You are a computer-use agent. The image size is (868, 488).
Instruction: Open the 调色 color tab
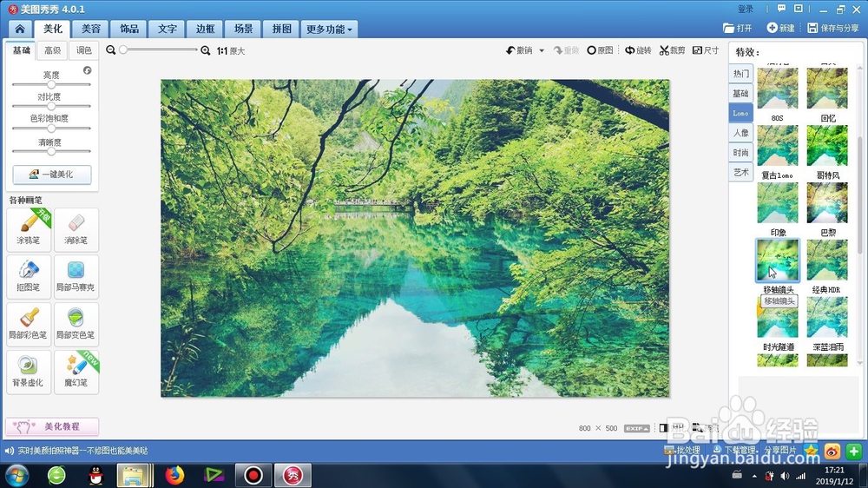coord(83,50)
